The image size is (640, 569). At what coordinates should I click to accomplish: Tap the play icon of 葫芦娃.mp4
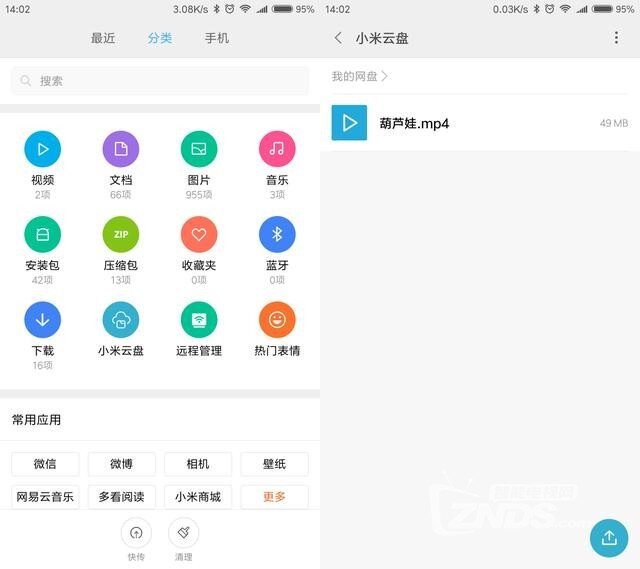(349, 123)
